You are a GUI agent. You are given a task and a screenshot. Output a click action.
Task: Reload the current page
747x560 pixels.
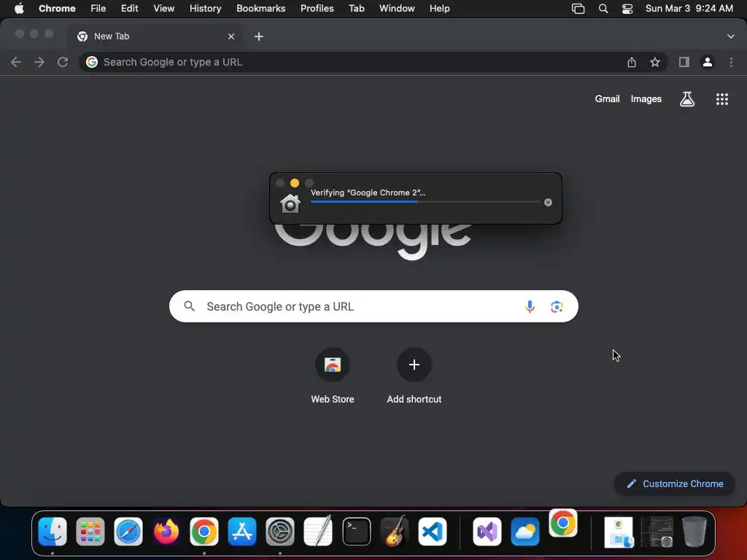pos(63,62)
